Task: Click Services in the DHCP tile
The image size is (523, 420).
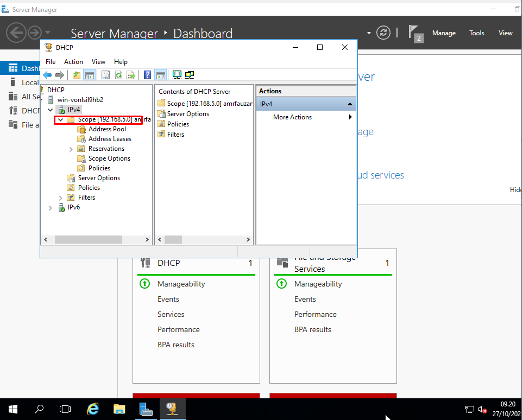Action: (x=171, y=314)
